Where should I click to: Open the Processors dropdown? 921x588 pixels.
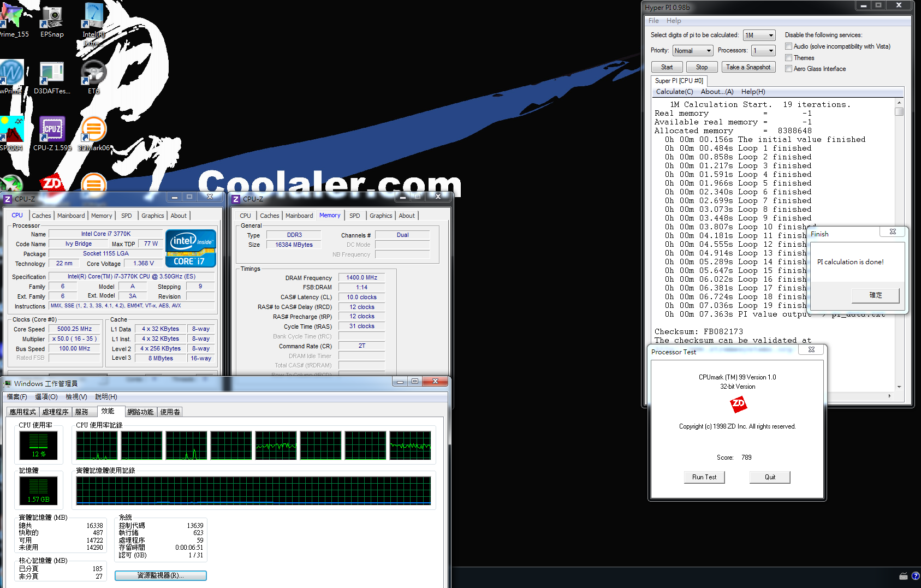click(x=763, y=51)
